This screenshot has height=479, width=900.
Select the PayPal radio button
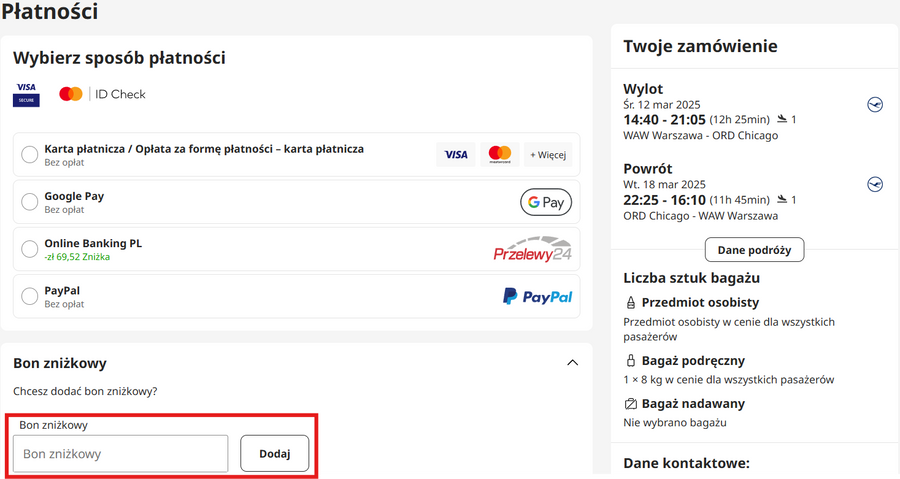pyautogui.click(x=30, y=297)
